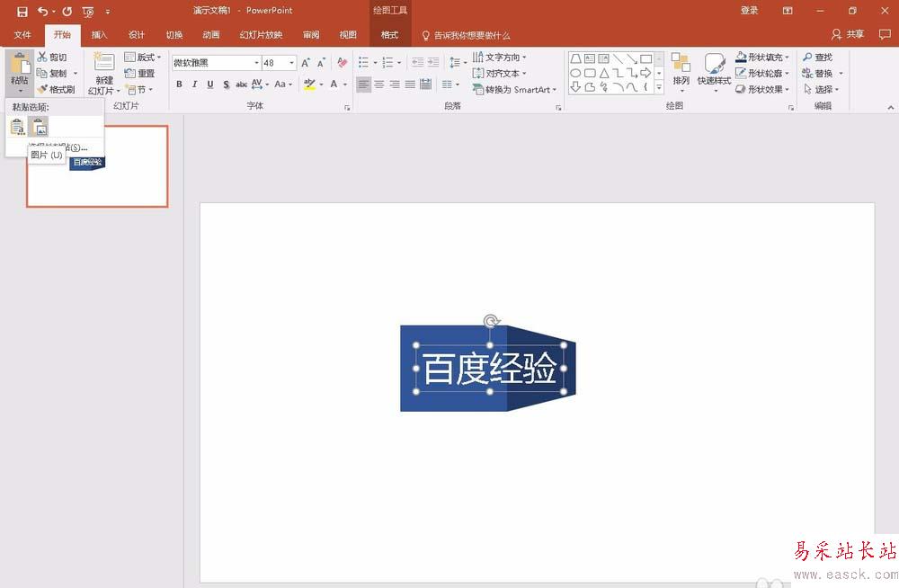Click the Clear All Formatting eraser icon

click(x=343, y=63)
